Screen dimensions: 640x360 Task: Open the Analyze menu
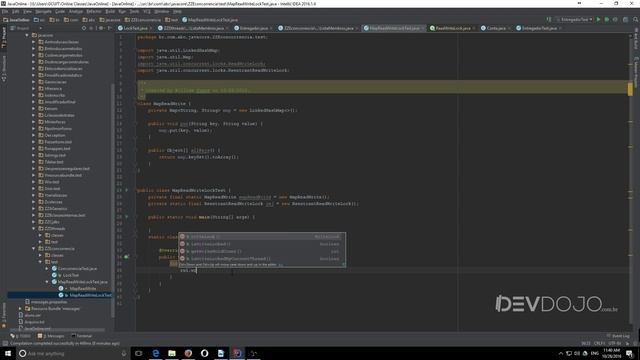[x=76, y=11]
